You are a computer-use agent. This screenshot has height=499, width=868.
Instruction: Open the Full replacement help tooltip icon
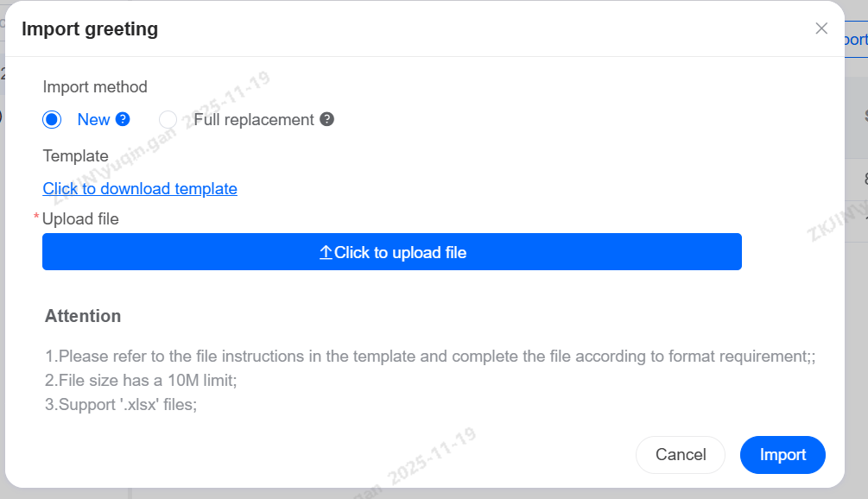326,119
